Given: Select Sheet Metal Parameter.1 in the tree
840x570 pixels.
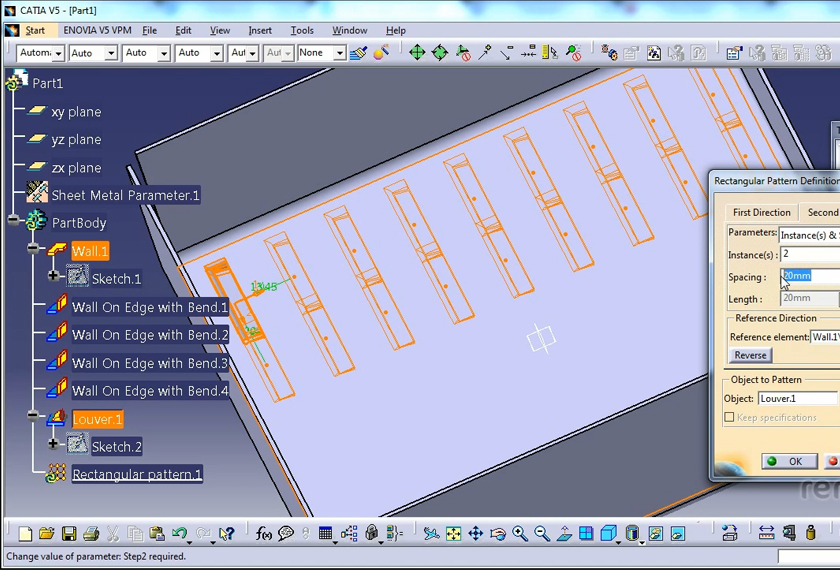Looking at the screenshot, I should 125,195.
